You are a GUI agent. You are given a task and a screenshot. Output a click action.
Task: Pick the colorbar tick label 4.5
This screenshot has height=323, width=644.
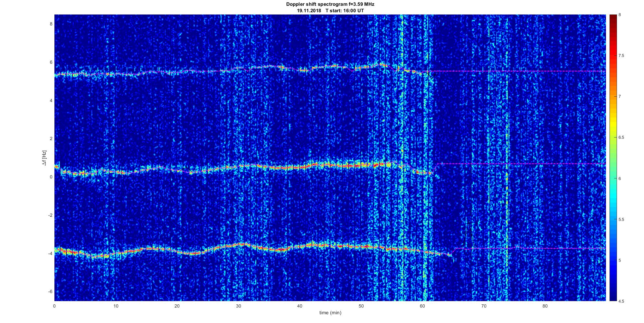pyautogui.click(x=621, y=301)
